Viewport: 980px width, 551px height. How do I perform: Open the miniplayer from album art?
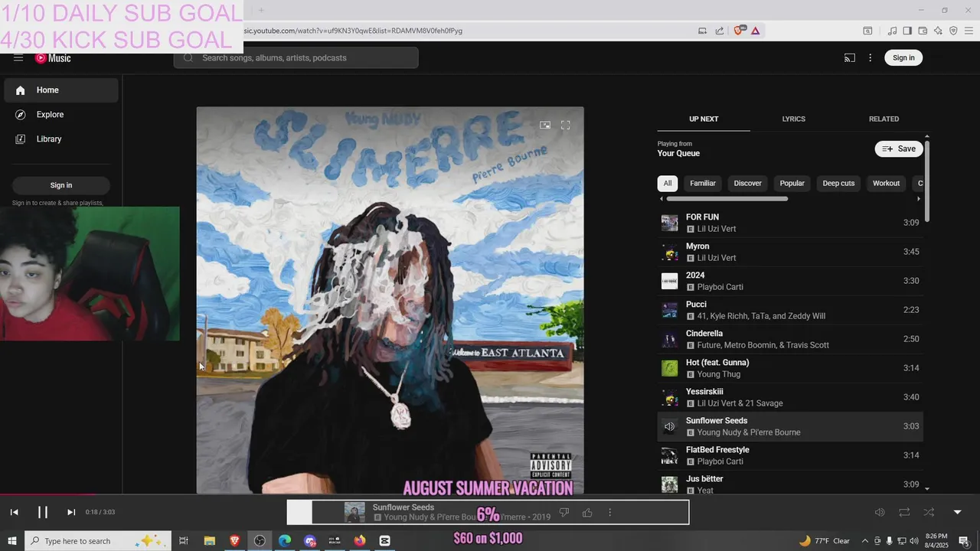pos(545,125)
